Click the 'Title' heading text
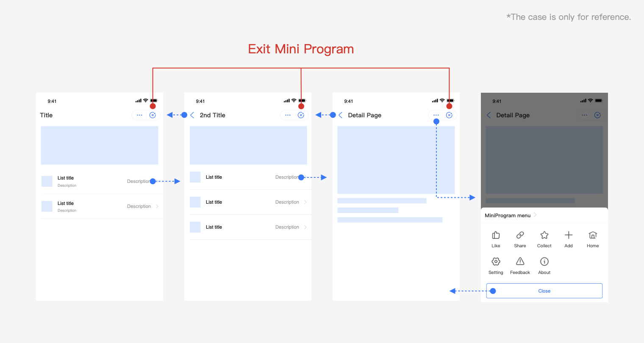 pos(46,115)
